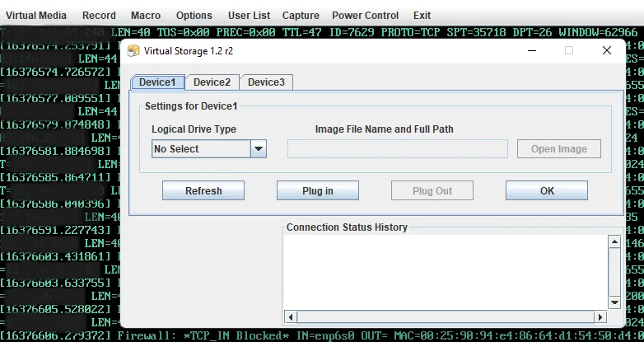Open the Logical Drive Type dropdown
Screen dimensions: 644x342
[259, 149]
